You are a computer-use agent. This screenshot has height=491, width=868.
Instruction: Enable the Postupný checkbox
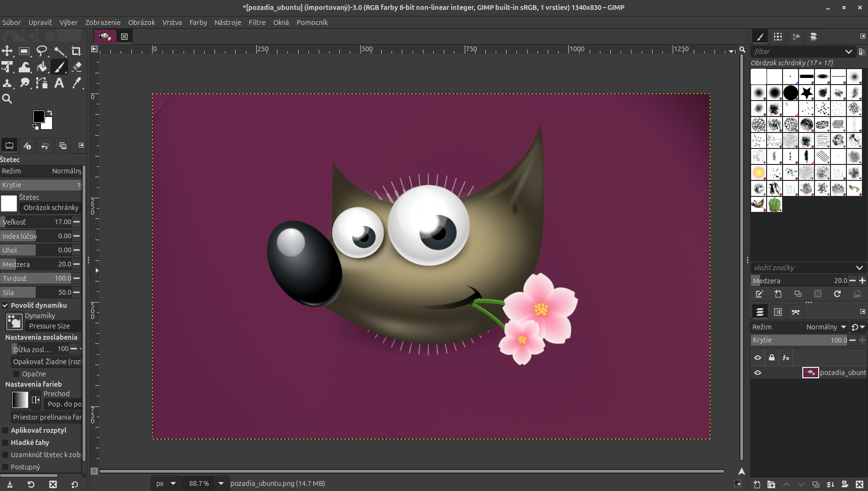click(x=5, y=467)
